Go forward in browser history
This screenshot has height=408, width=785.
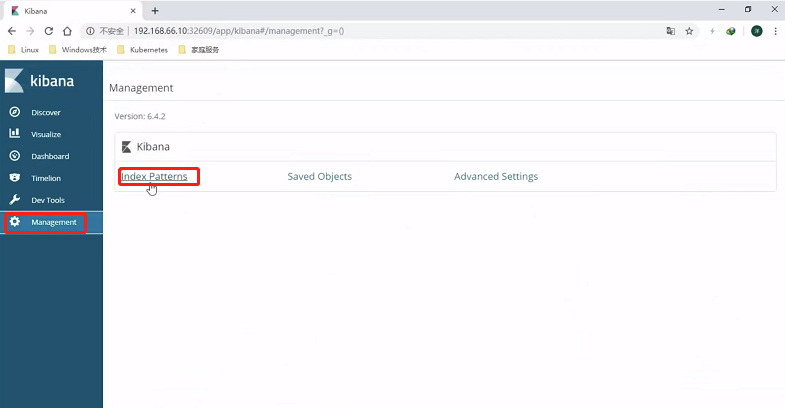(x=30, y=31)
